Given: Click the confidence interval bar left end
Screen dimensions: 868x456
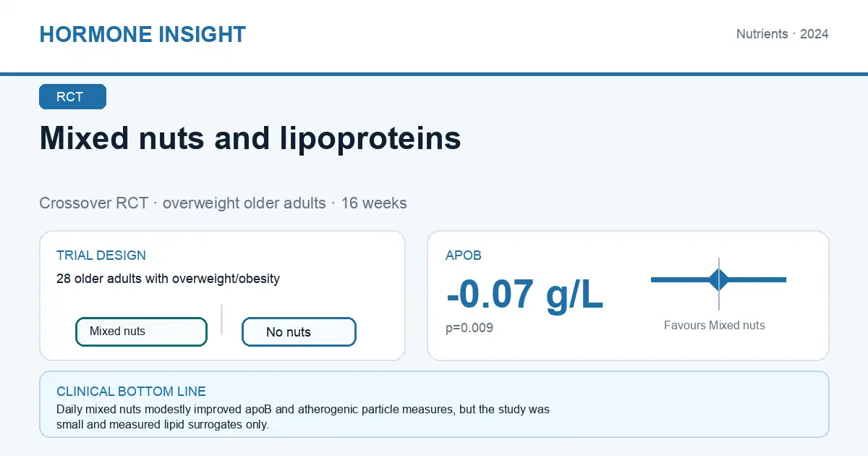Looking at the screenshot, I should 653,279.
